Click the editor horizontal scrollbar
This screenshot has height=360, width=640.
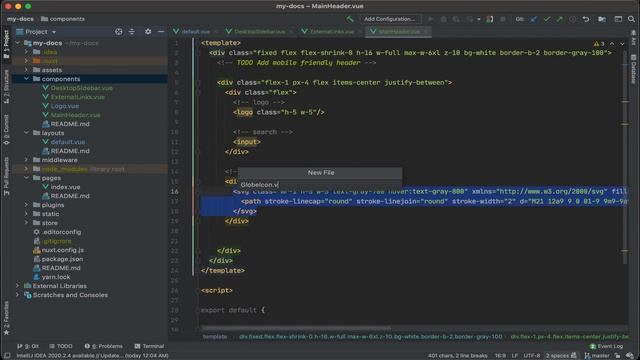(x=297, y=328)
